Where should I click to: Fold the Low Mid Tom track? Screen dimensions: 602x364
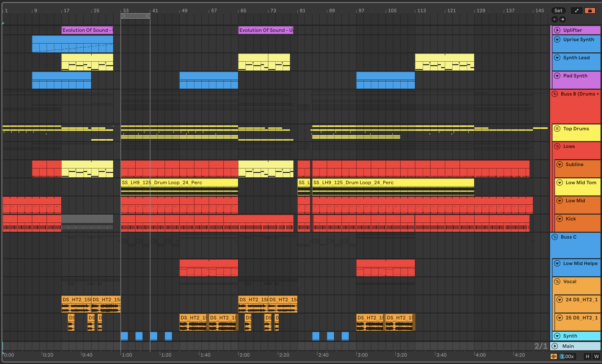pyautogui.click(x=560, y=182)
